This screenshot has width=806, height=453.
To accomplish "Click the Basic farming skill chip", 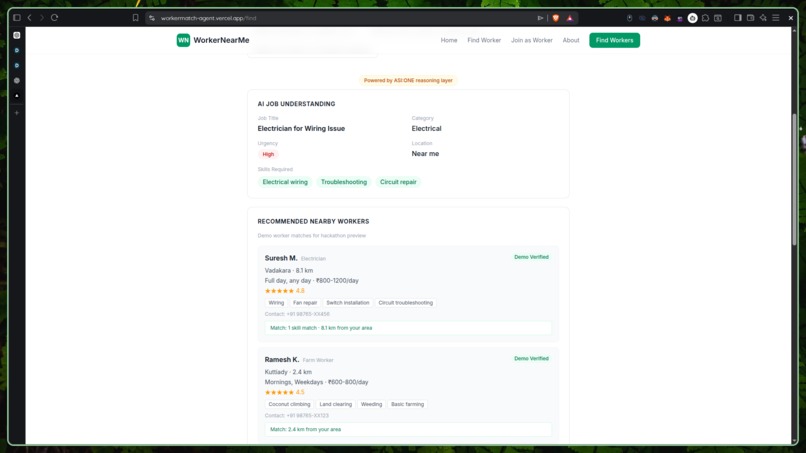I will tap(407, 404).
